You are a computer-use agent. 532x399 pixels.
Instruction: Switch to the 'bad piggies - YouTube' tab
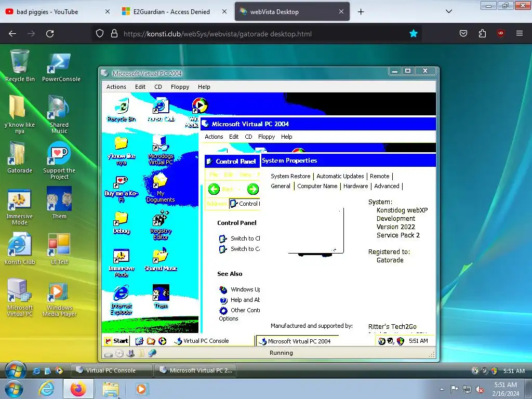click(47, 12)
